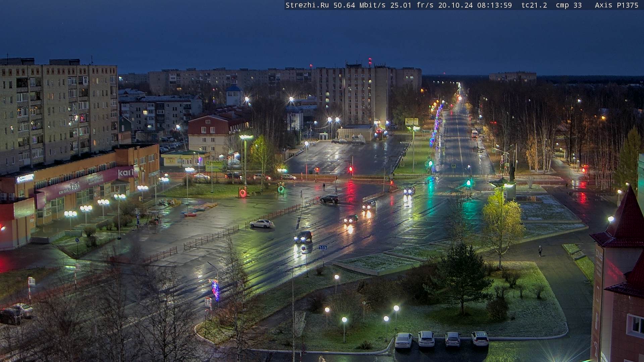
Task: Click the 08:13:59 timestamp
Action: (x=495, y=5)
